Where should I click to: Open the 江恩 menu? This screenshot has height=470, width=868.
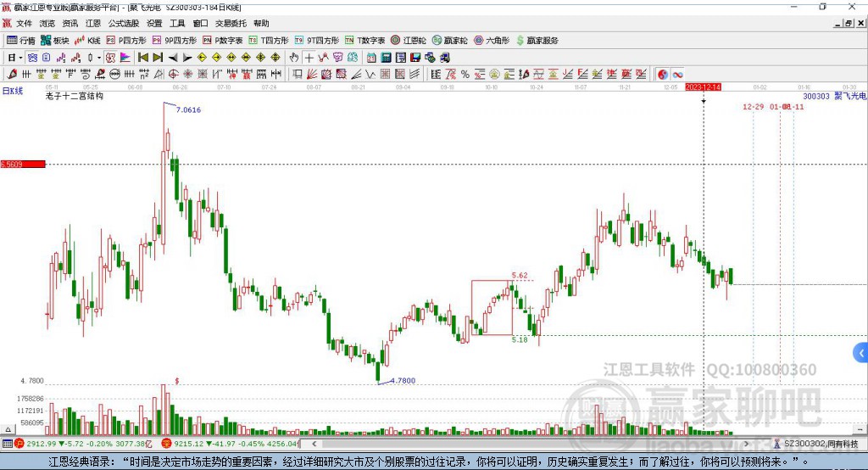(93, 23)
